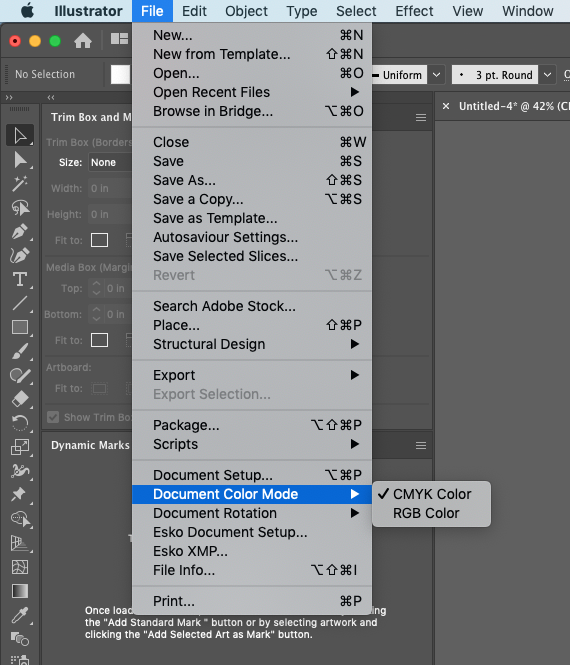Click Browse in Bridge menu entry
This screenshot has width=570, height=665.
pos(252,111)
